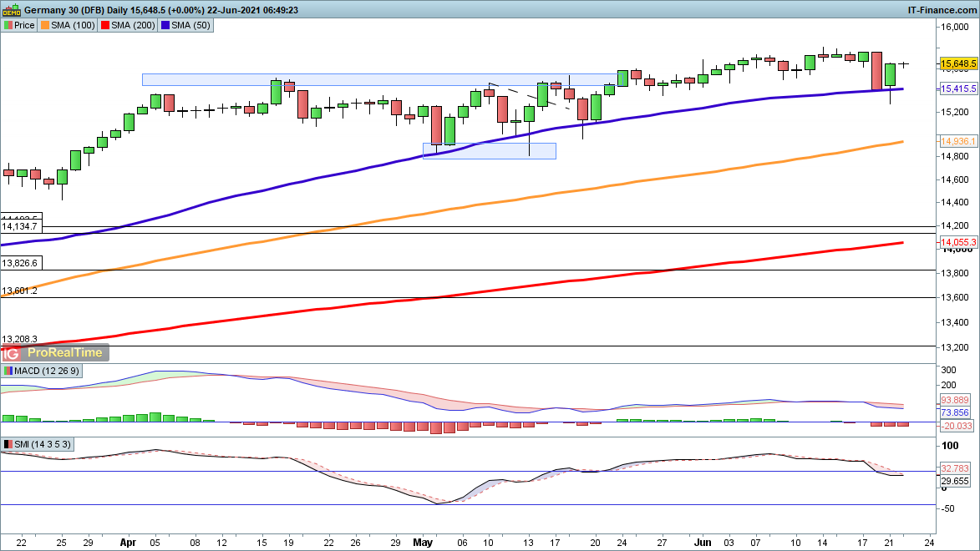Open SMA (100) indicator settings
The image size is (980, 551).
tap(73, 25)
